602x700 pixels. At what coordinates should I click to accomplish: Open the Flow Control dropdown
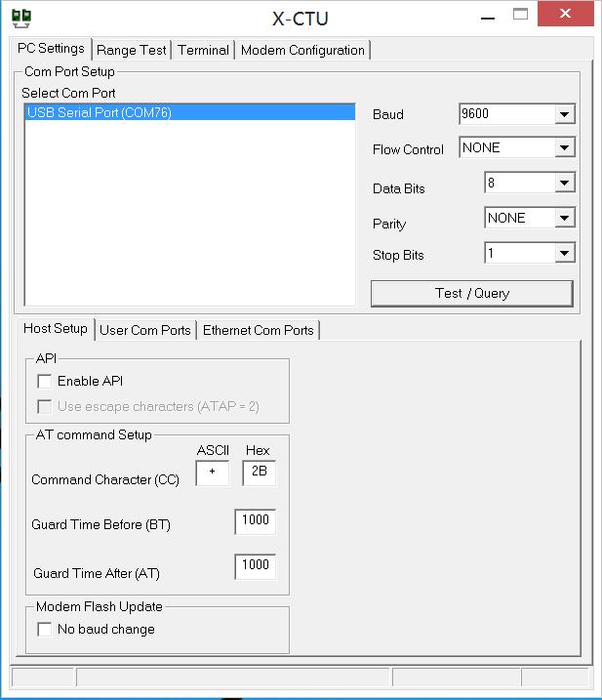point(564,147)
